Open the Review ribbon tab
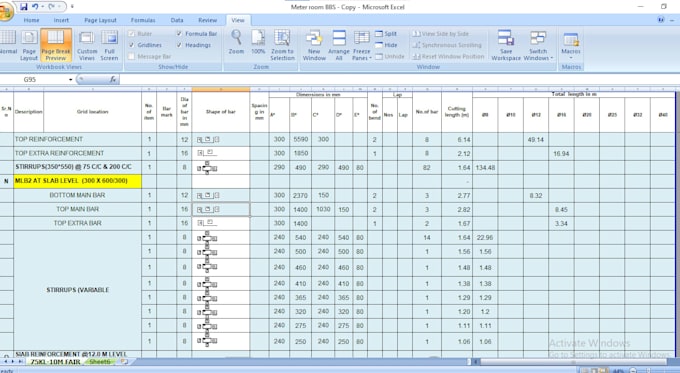This screenshot has height=373, width=680. pos(208,20)
